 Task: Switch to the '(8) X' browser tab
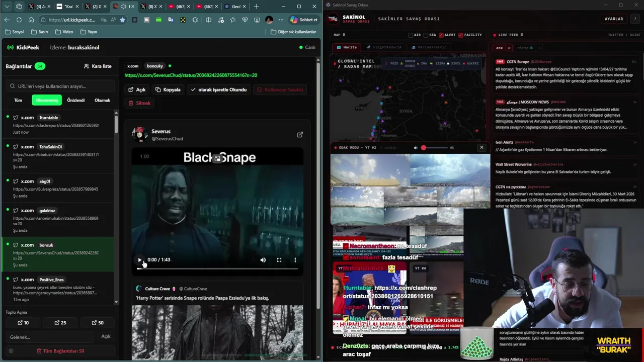[x=151, y=7]
